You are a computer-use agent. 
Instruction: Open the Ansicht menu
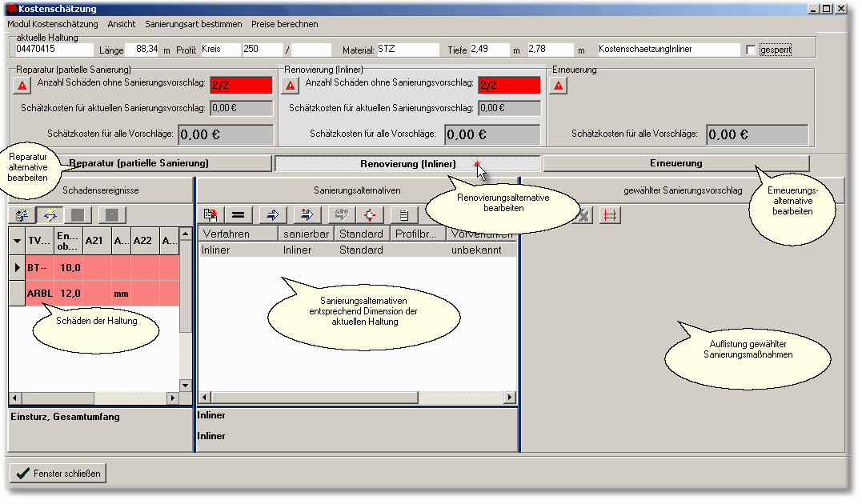point(121,24)
